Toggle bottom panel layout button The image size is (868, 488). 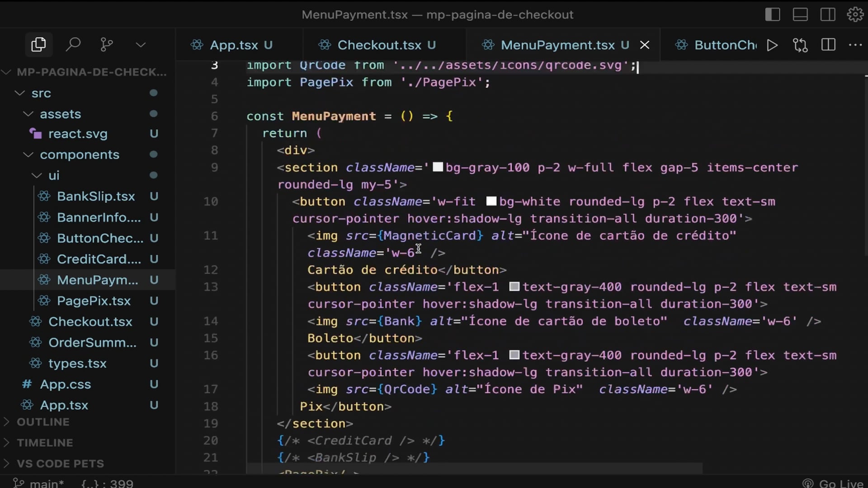pos(800,14)
